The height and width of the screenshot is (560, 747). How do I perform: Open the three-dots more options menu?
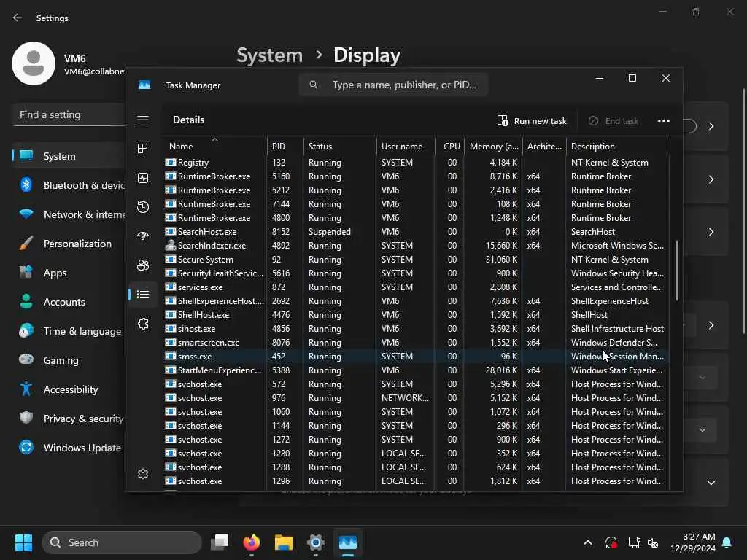[664, 120]
